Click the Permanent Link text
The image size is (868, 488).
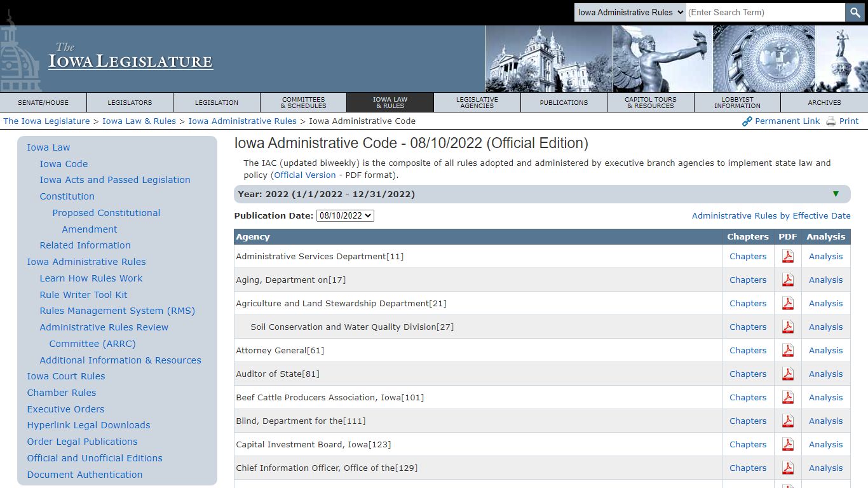(787, 121)
